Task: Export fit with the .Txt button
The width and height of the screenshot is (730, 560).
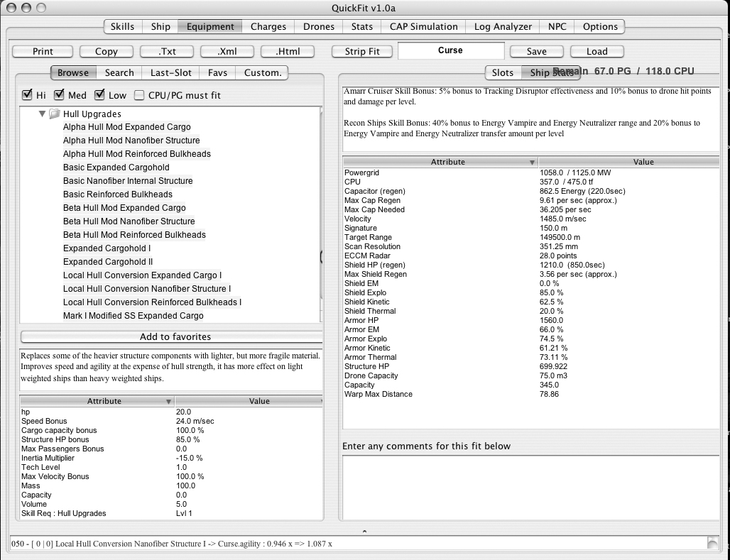Action: point(167,51)
